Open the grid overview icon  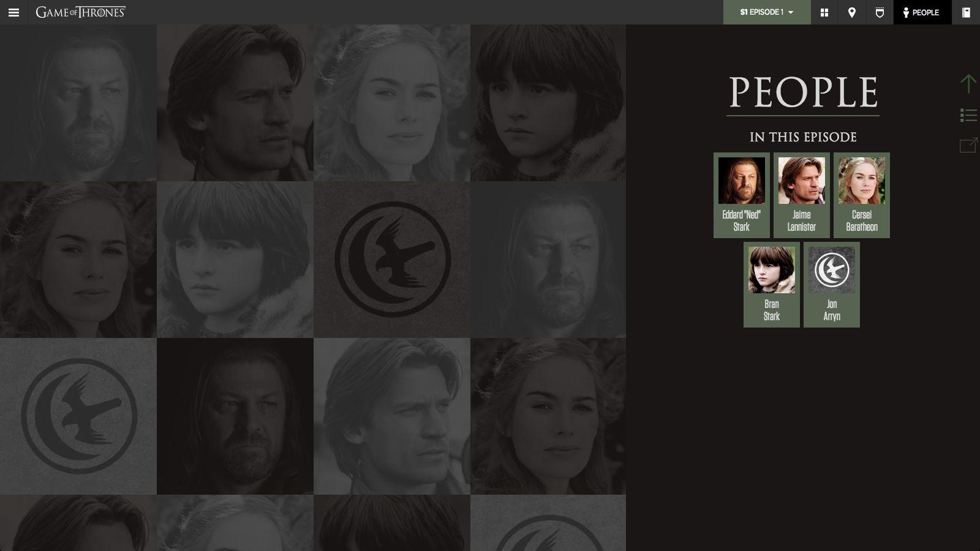pos(824,12)
